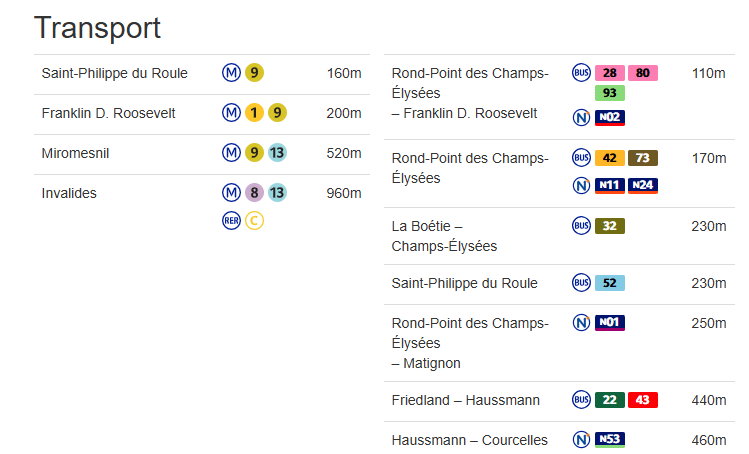Click the purple line 8 badge for Invalides
The image size is (749, 454).
point(254,193)
